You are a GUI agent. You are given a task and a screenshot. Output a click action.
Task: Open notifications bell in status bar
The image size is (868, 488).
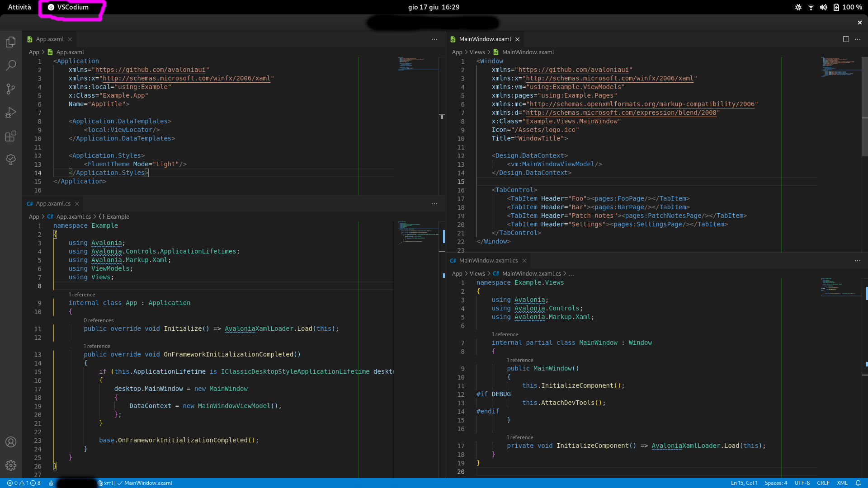point(858,483)
